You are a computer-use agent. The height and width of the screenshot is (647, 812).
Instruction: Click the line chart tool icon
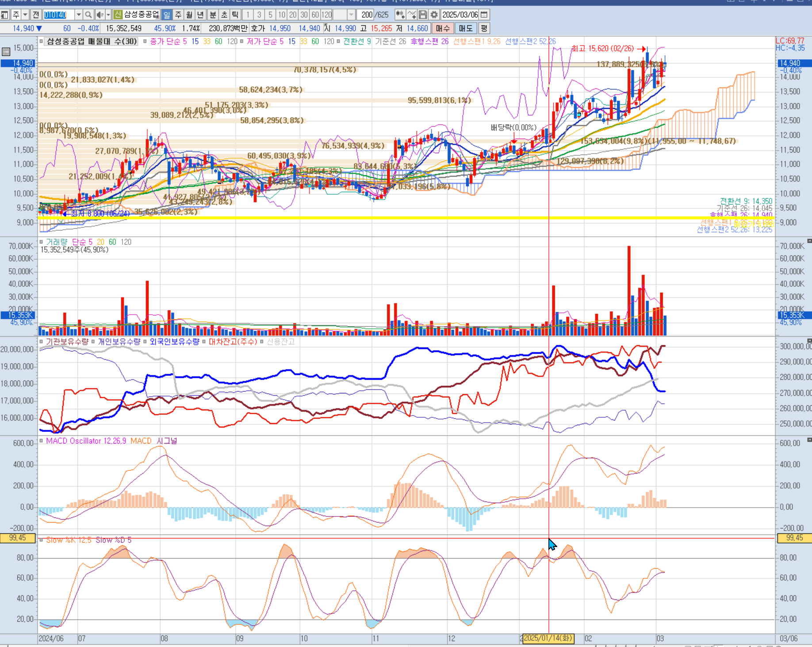412,15
